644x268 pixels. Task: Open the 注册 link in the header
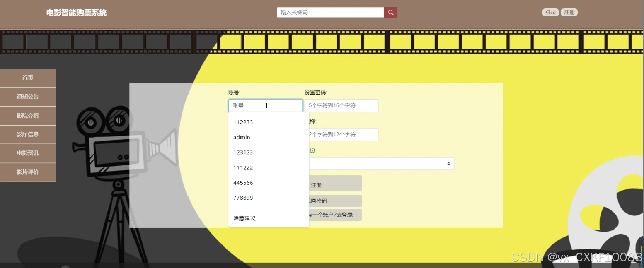(x=569, y=12)
